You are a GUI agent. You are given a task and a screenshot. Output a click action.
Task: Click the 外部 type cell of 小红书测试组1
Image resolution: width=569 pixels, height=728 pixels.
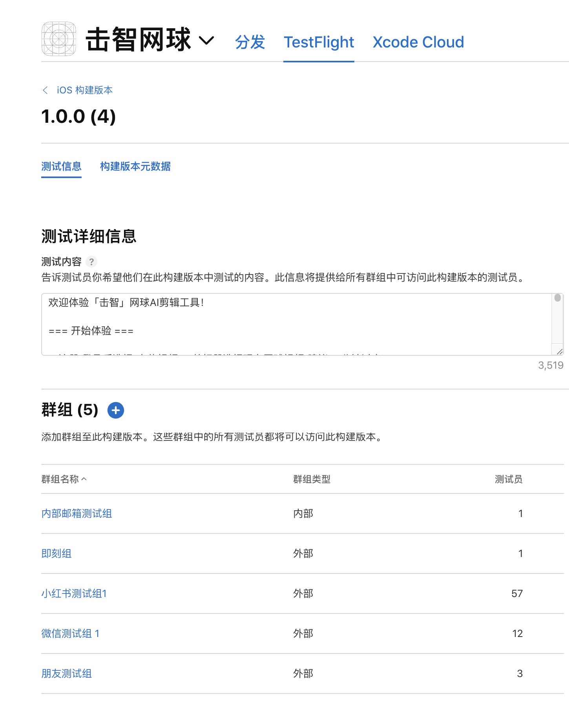(303, 593)
